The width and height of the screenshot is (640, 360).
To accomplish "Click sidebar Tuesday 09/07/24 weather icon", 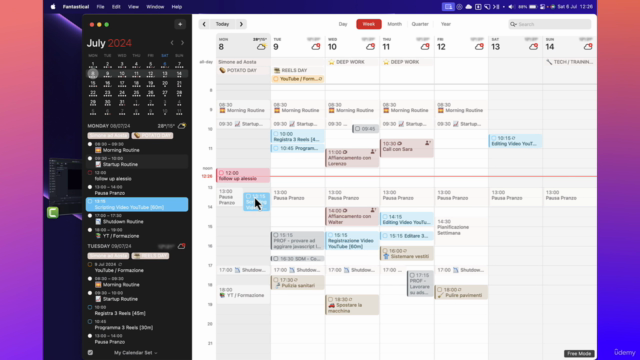I will (x=182, y=246).
